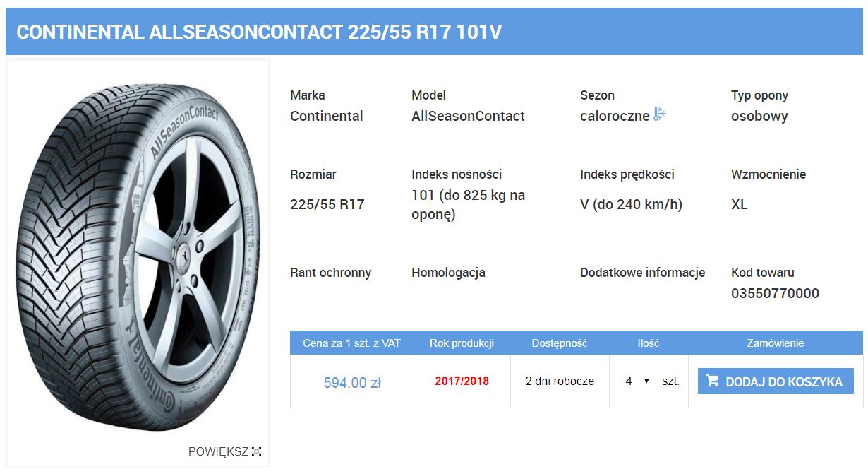The image size is (868, 474).
Task: Click the XL reinforcement value
Action: coord(739,205)
